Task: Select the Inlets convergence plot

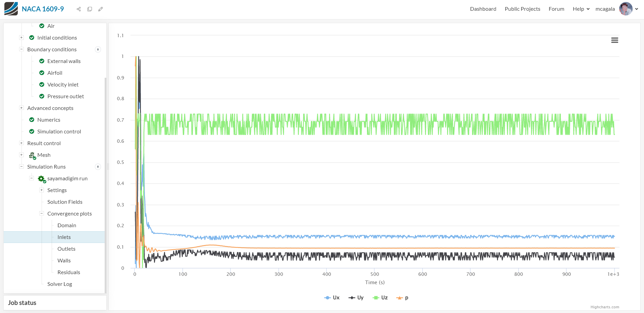Action: point(64,237)
